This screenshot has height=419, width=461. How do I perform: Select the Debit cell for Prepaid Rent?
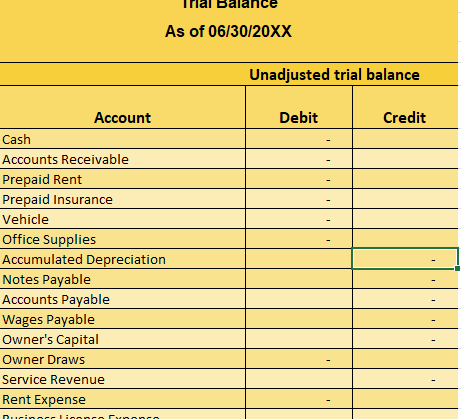(x=299, y=179)
